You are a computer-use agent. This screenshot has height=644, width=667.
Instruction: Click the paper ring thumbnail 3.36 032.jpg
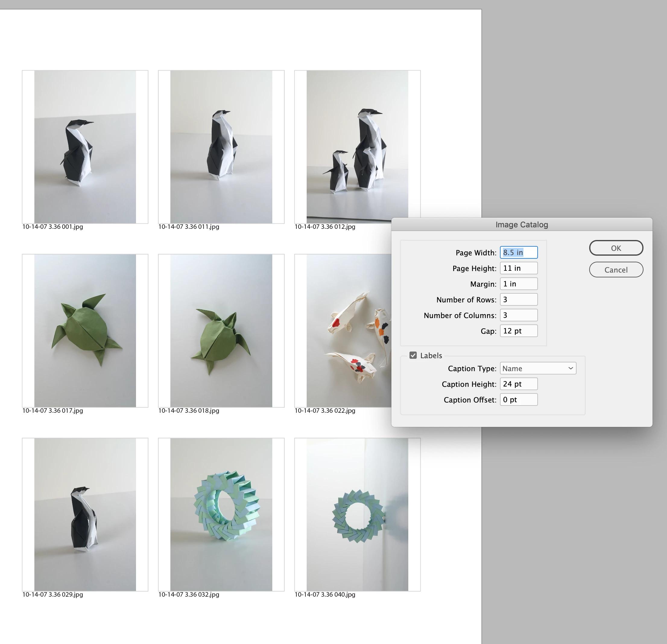coord(221,514)
